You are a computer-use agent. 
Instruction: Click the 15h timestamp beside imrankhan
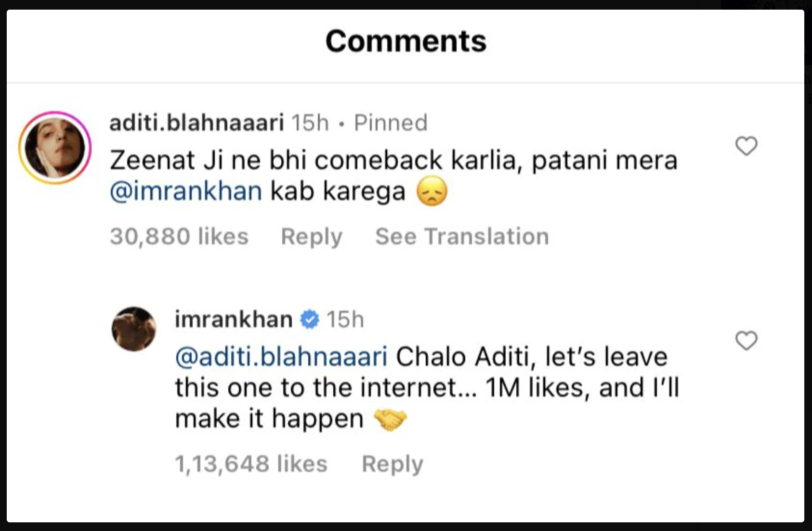(x=345, y=319)
